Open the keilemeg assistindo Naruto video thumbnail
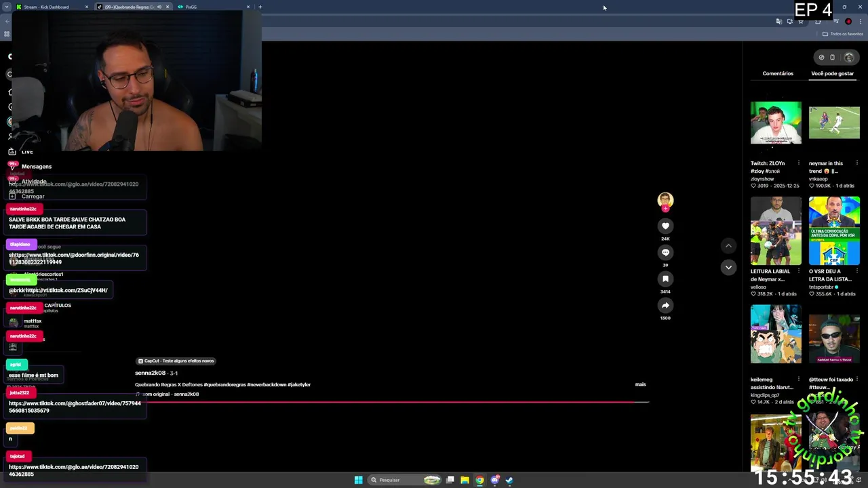The width and height of the screenshot is (868, 488). tap(776, 334)
